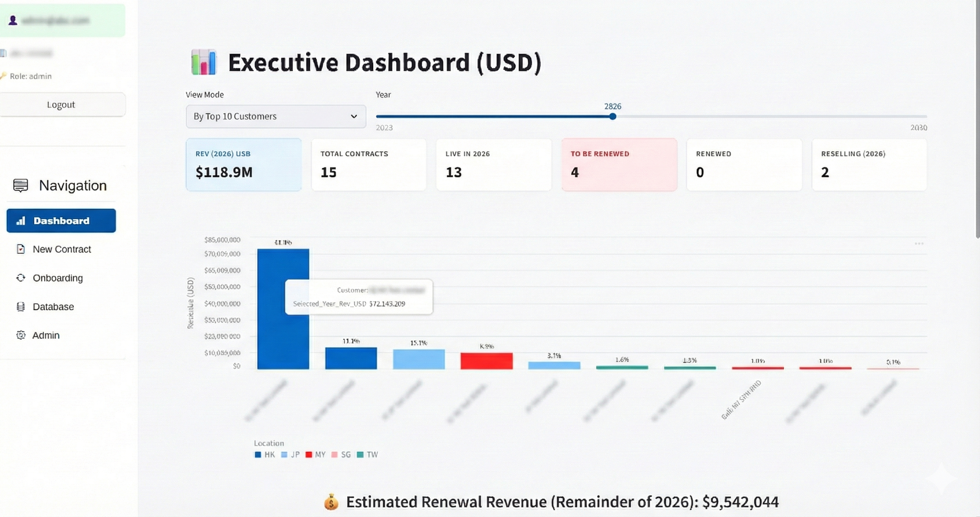Click the New Contract document icon
980x517 pixels.
click(21, 249)
